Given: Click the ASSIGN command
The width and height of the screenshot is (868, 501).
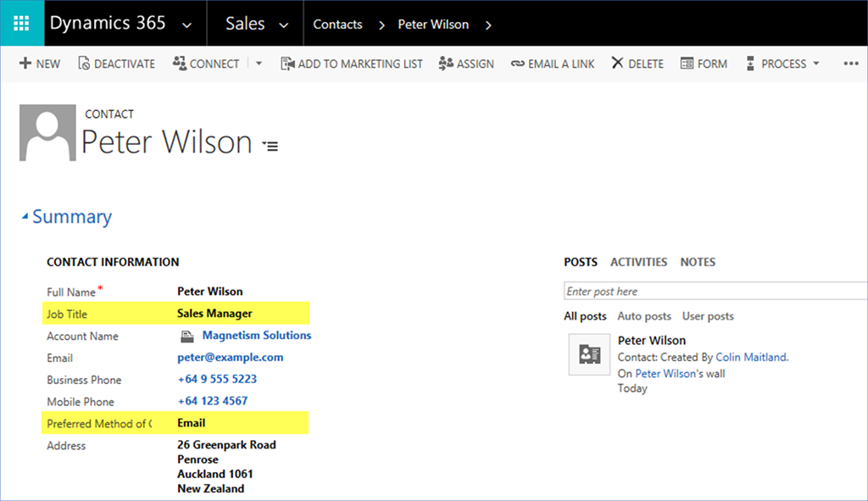Looking at the screenshot, I should tap(466, 64).
